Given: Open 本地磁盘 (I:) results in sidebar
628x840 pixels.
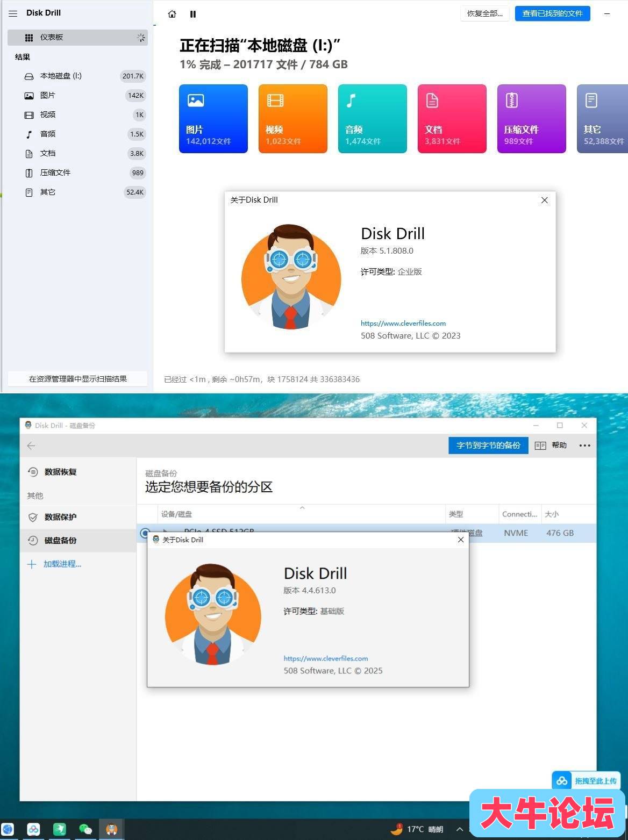Looking at the screenshot, I should tap(77, 76).
